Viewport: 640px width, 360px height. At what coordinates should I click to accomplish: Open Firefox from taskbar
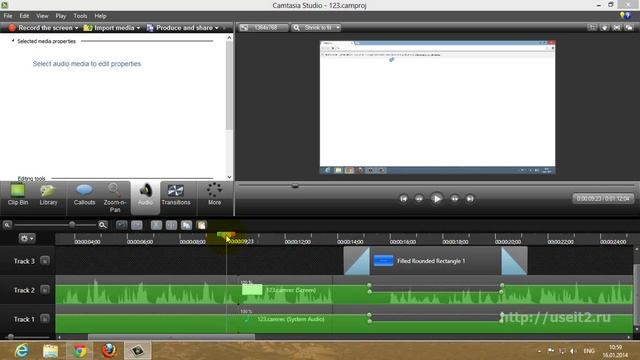click(x=109, y=351)
